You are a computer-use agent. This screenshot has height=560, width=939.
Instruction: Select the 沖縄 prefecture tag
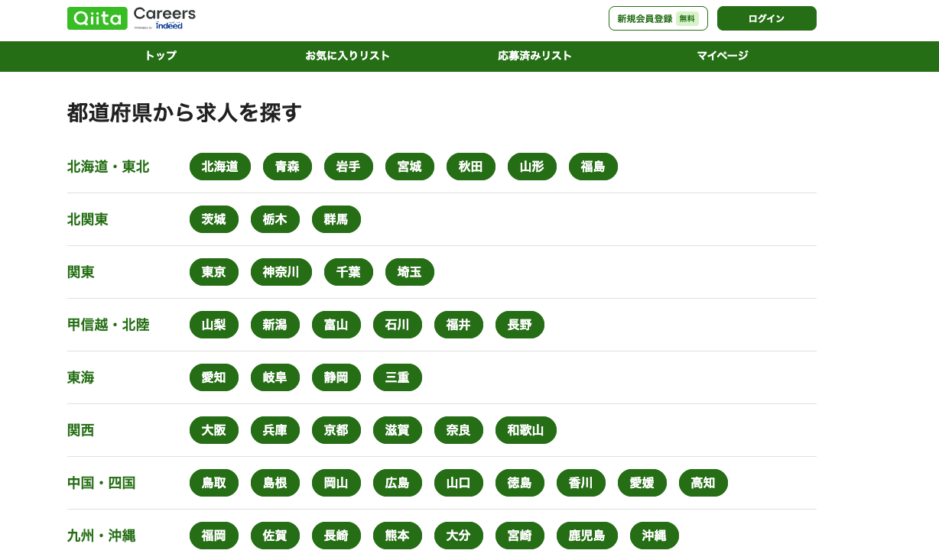click(655, 536)
